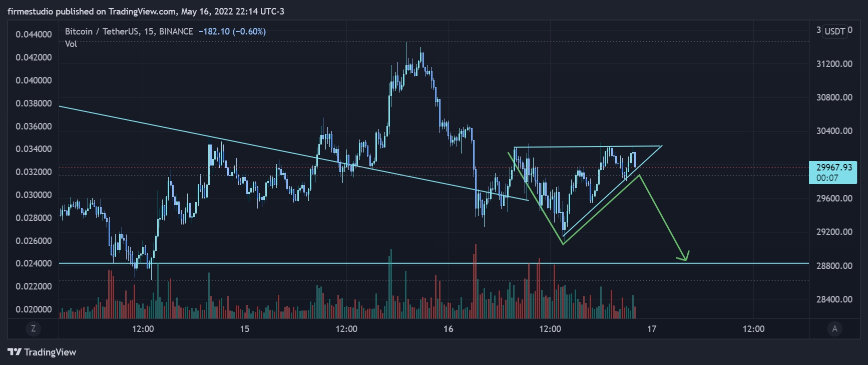Click the Z timezone button on time axis

[33, 328]
